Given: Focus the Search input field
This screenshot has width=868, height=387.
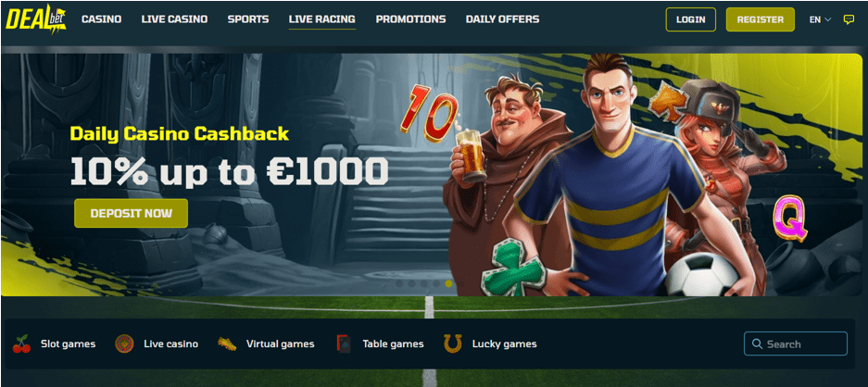Looking at the screenshot, I should pos(796,343).
